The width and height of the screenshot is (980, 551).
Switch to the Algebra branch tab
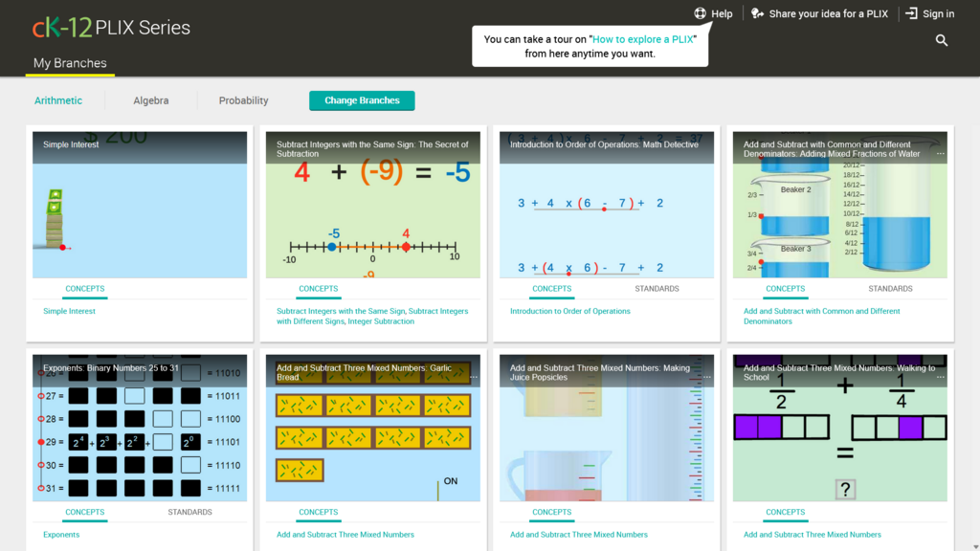click(x=150, y=100)
